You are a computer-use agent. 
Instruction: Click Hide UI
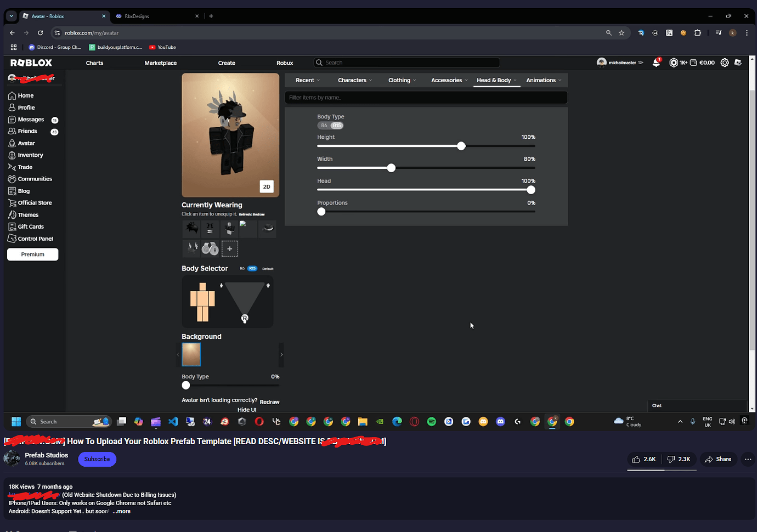247,410
